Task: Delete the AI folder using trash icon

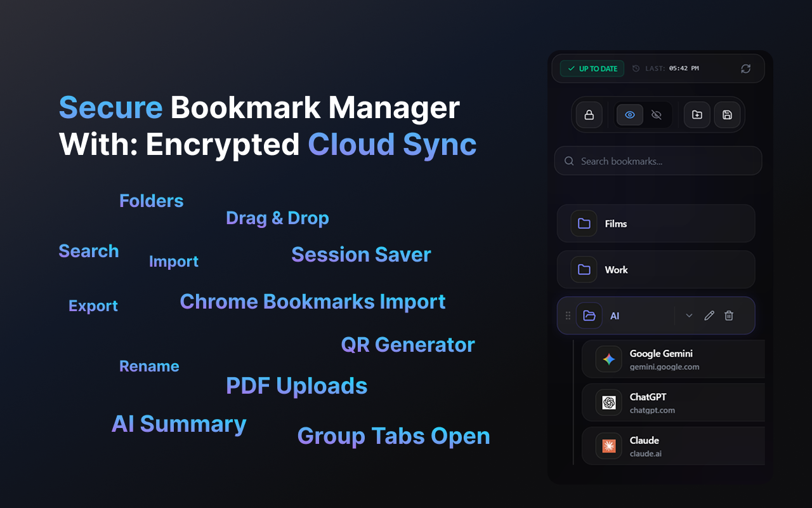Action: pyautogui.click(x=729, y=316)
